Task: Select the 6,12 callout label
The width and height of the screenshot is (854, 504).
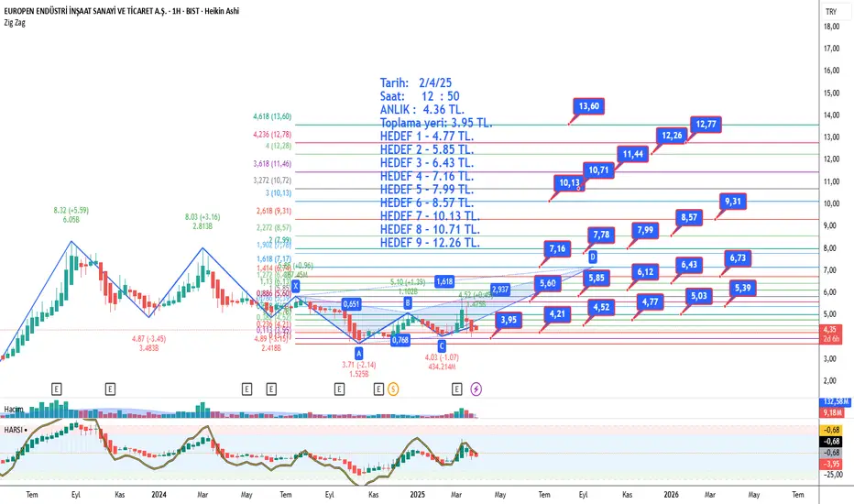Action: coord(645,271)
